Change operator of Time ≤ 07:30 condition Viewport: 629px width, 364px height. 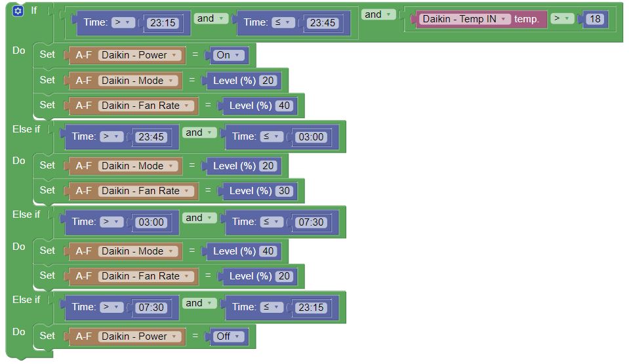click(x=272, y=222)
